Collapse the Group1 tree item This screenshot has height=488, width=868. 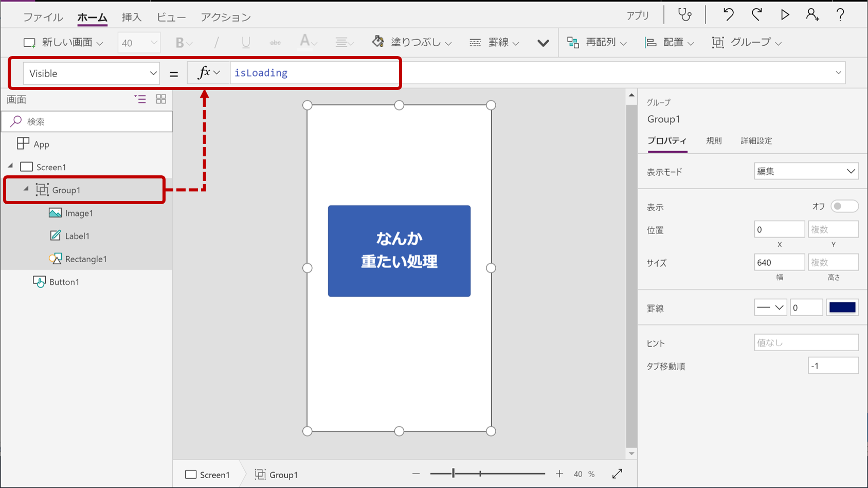pos(26,189)
